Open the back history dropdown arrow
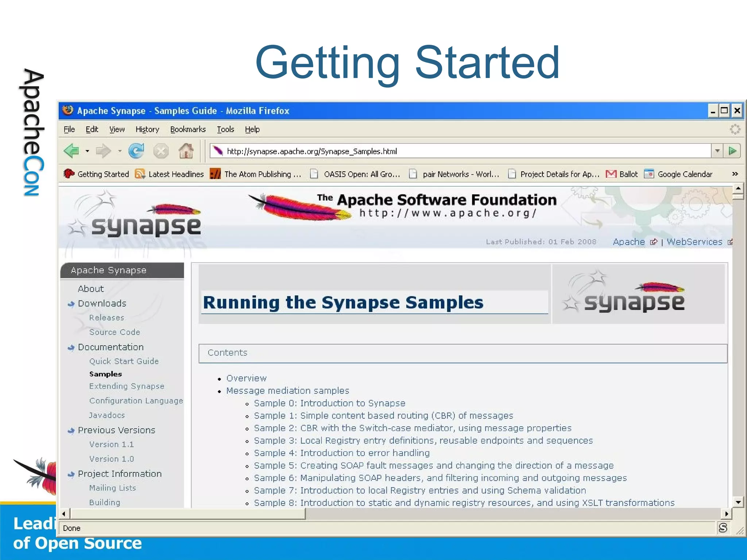Viewport: 747px width, 560px height. click(87, 151)
